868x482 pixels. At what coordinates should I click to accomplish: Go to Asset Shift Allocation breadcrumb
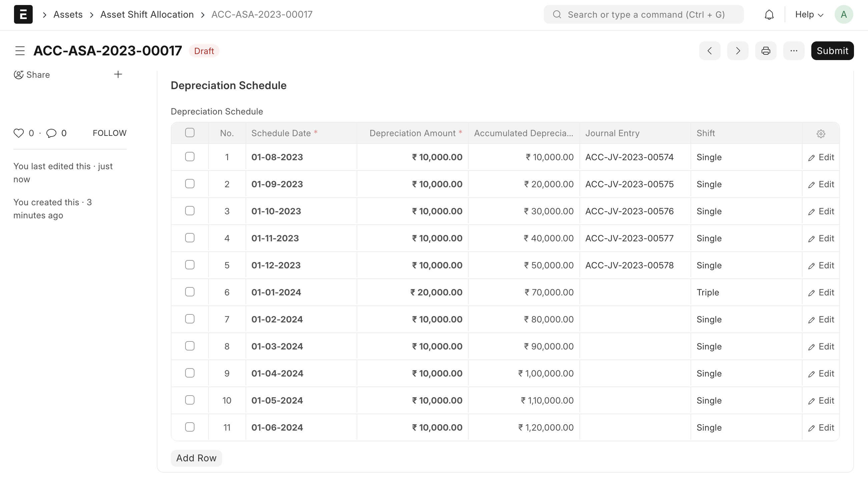[147, 14]
